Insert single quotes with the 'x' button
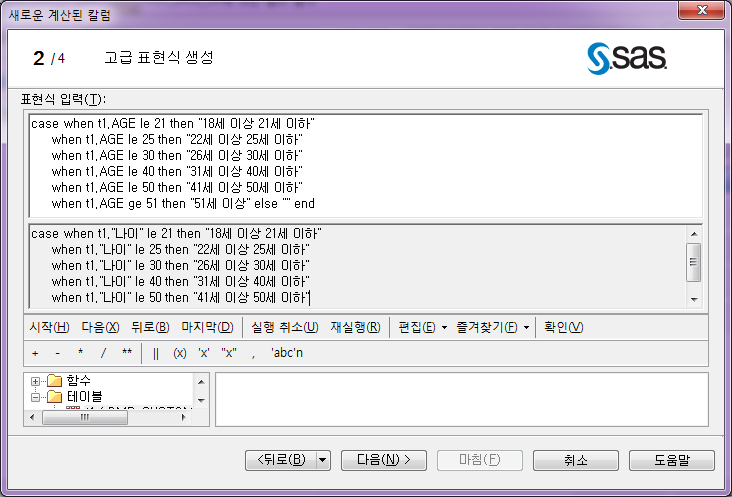 pos(204,353)
